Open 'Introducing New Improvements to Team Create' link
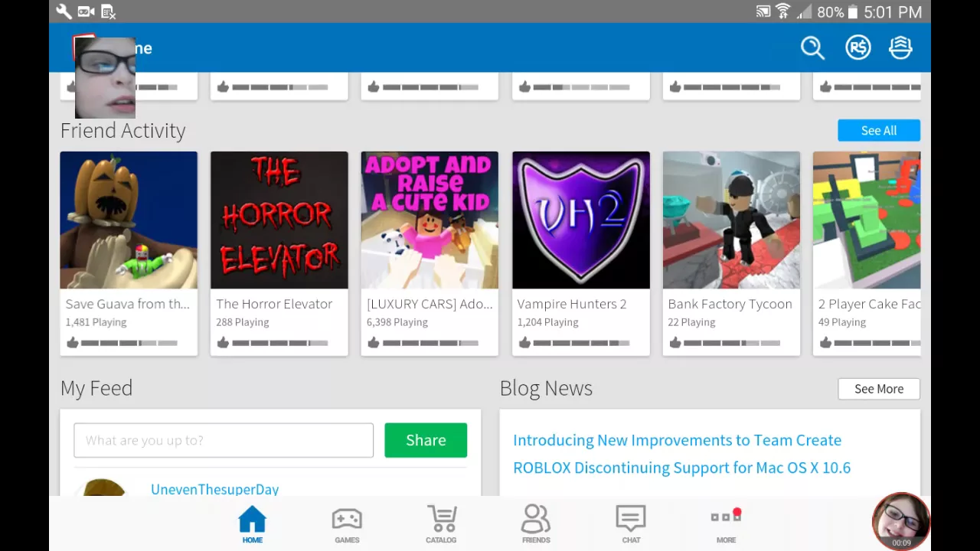This screenshot has height=551, width=980. click(677, 440)
